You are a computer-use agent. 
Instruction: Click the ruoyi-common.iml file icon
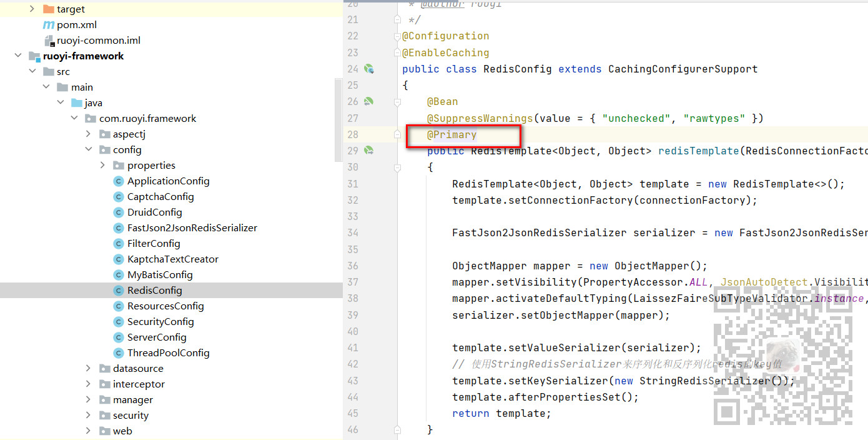(49, 41)
